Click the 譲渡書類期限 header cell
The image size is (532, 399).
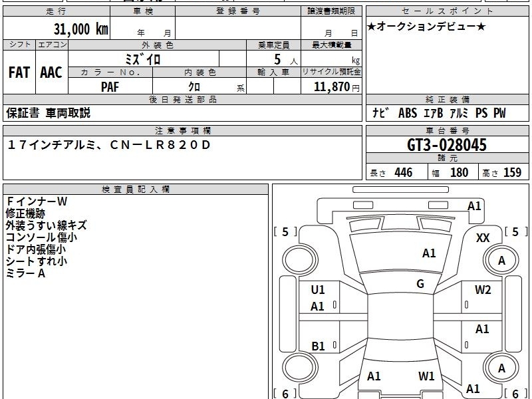[331, 11]
